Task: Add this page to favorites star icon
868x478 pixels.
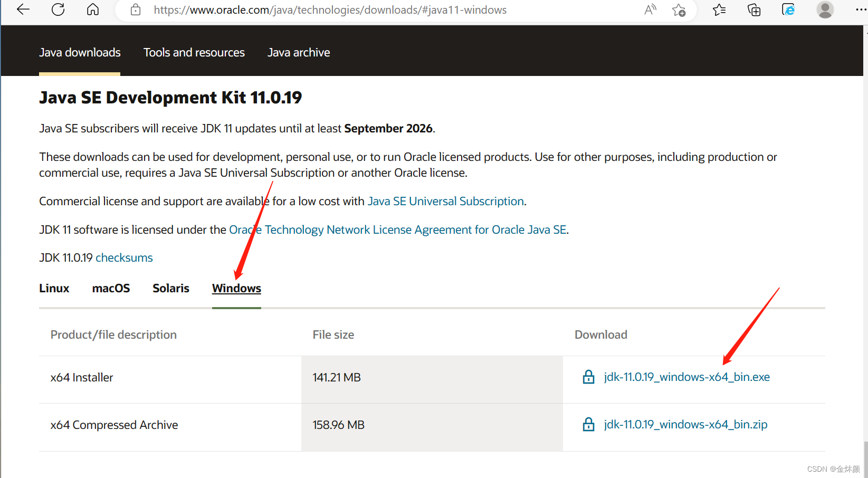Action: [x=679, y=9]
